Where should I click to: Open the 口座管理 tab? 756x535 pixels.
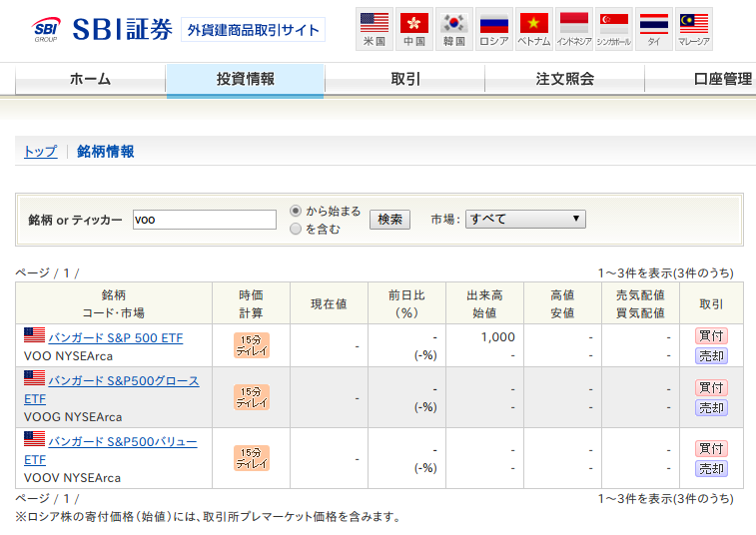coord(700,79)
